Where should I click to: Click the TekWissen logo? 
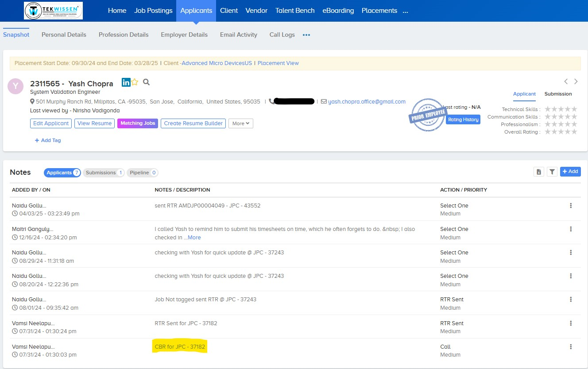53,11
